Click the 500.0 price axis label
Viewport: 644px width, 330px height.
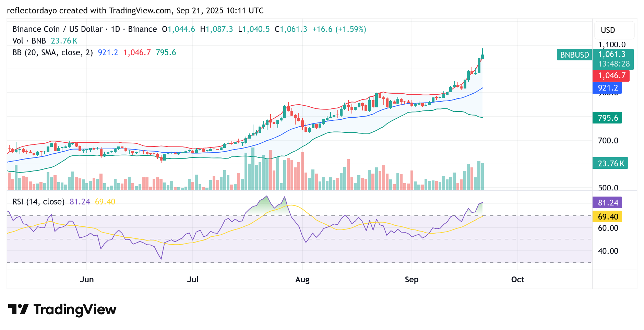(x=608, y=188)
